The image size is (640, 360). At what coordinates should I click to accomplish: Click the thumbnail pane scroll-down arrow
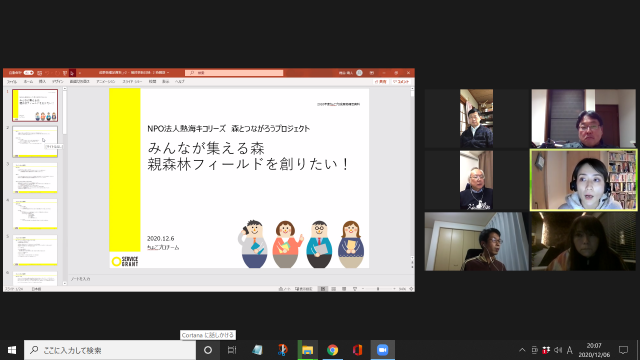64,283
